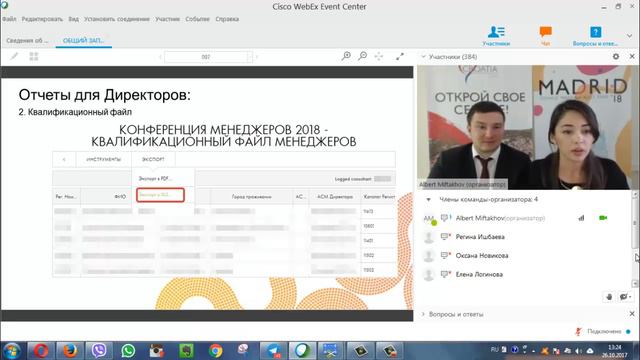The height and width of the screenshot is (360, 640).
Task: Open the emoticon feedback dropdown
Action: click(x=625, y=297)
